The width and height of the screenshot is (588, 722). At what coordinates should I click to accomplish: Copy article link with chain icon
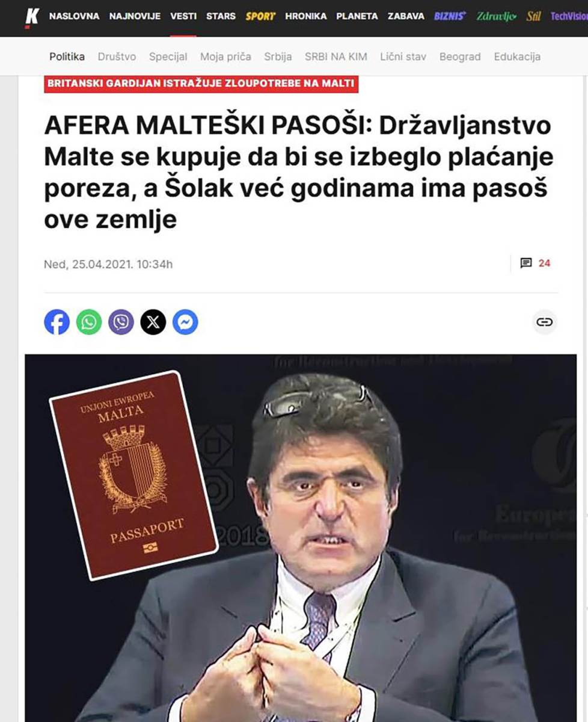545,322
